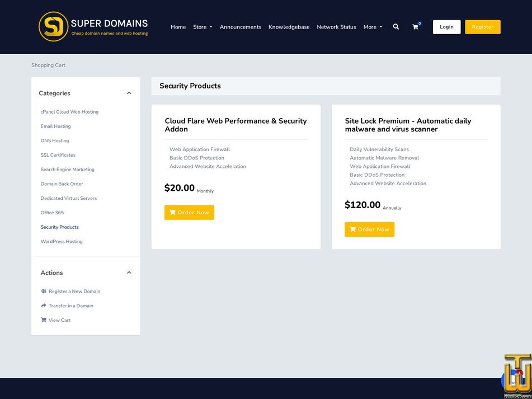
Task: Check the Network Status page
Action: (336, 27)
